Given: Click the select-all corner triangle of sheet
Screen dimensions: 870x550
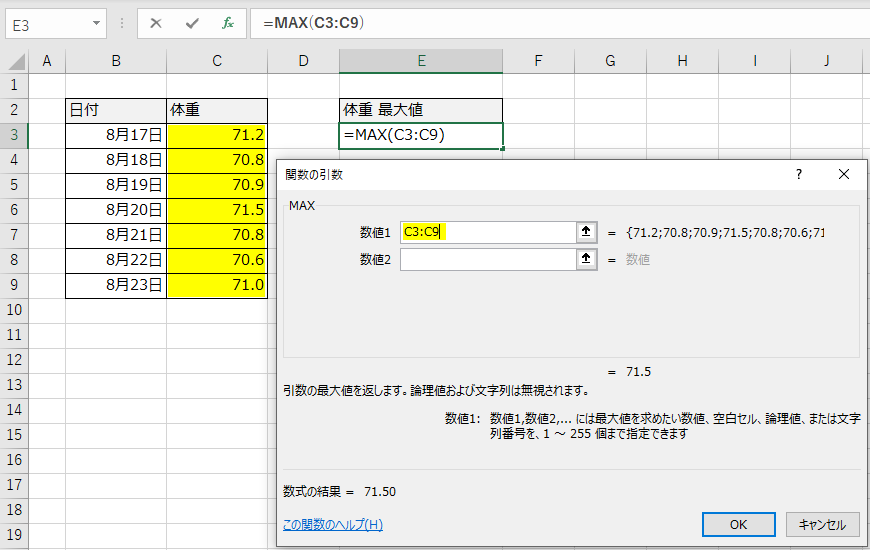Looking at the screenshot, I should [x=16, y=62].
